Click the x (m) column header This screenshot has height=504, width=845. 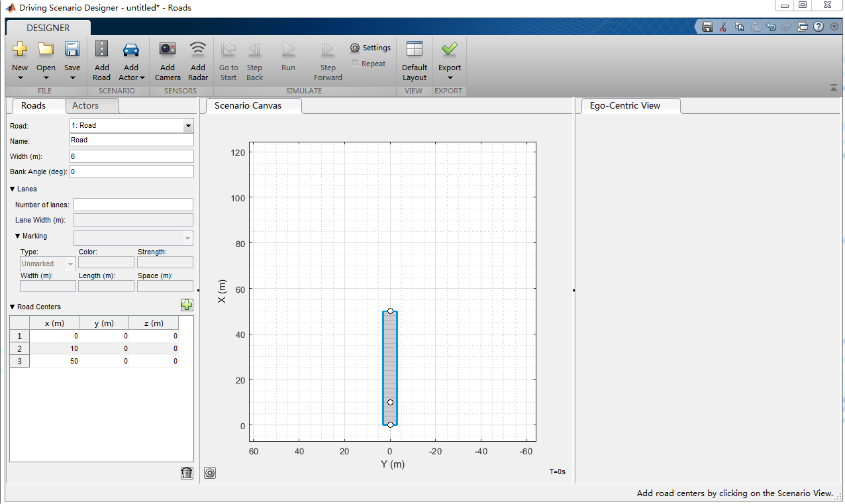(x=54, y=323)
